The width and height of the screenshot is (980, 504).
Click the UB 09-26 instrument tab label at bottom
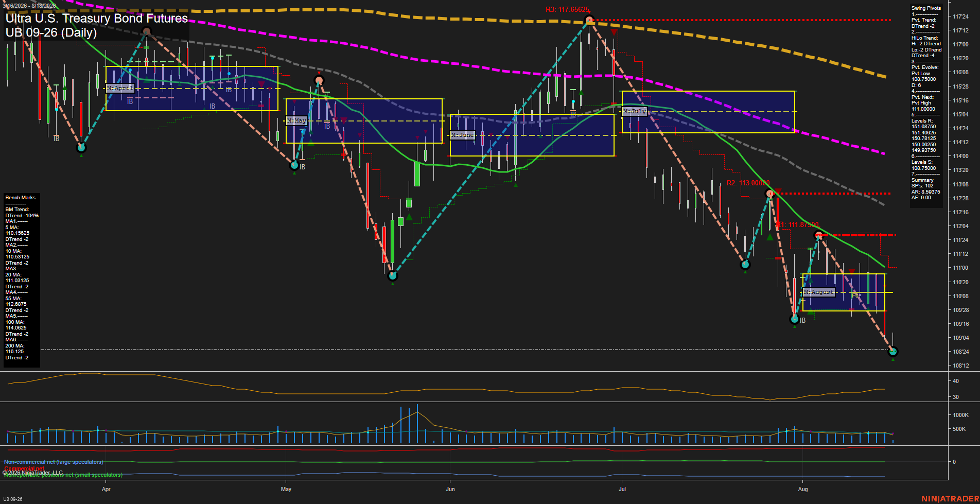tap(13, 499)
